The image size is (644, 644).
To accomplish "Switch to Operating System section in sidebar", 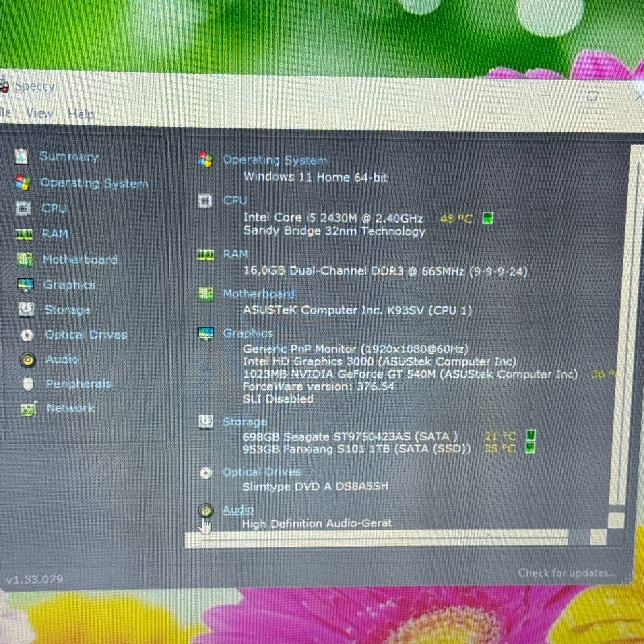I will [x=94, y=183].
